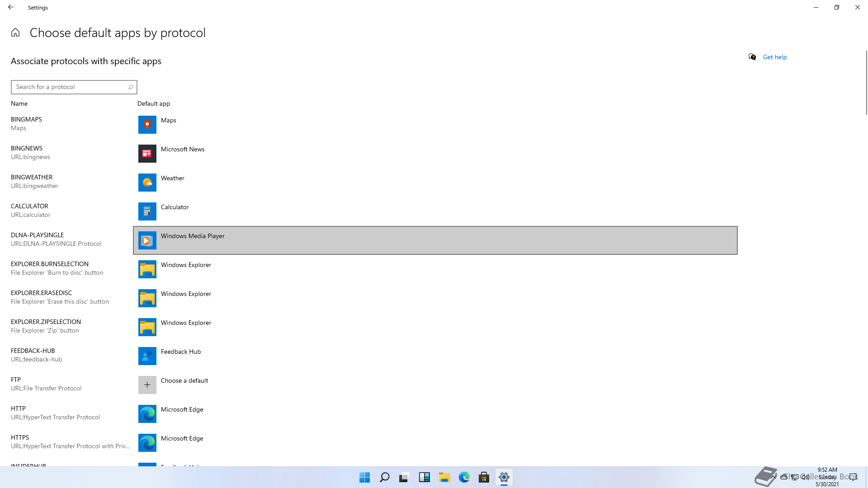
Task: Click the back arrow in Settings
Action: coord(11,7)
